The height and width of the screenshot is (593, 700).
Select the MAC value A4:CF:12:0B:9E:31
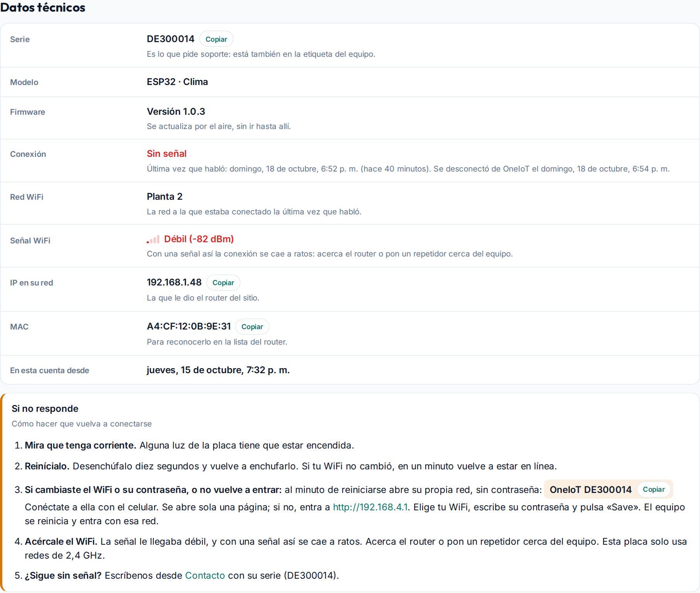189,326
